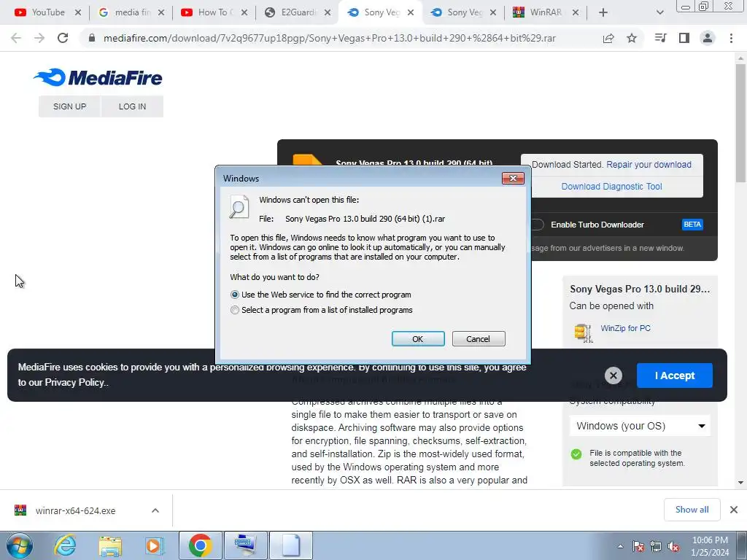
Task: Click the LOG IN button
Action: point(133,106)
